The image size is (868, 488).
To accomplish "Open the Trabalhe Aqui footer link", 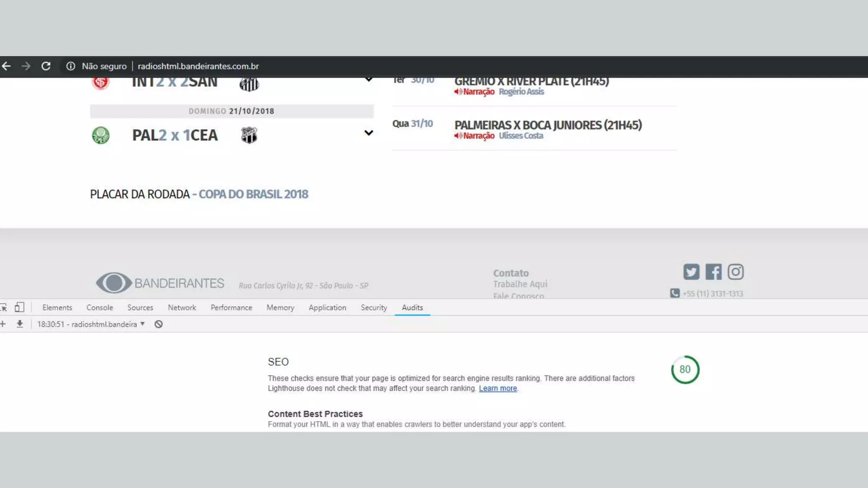I will 520,284.
